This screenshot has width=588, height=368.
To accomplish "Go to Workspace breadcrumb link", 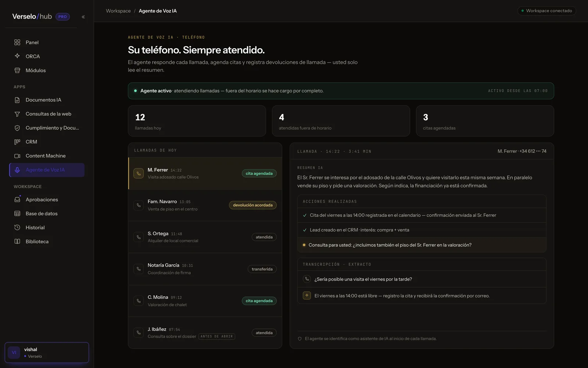I will tap(118, 11).
